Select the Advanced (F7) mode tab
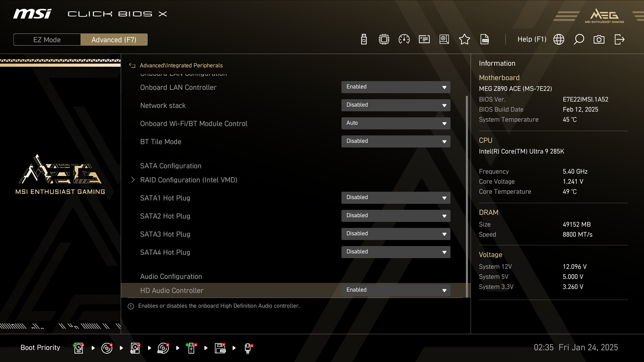This screenshot has height=362, width=644. [x=114, y=40]
